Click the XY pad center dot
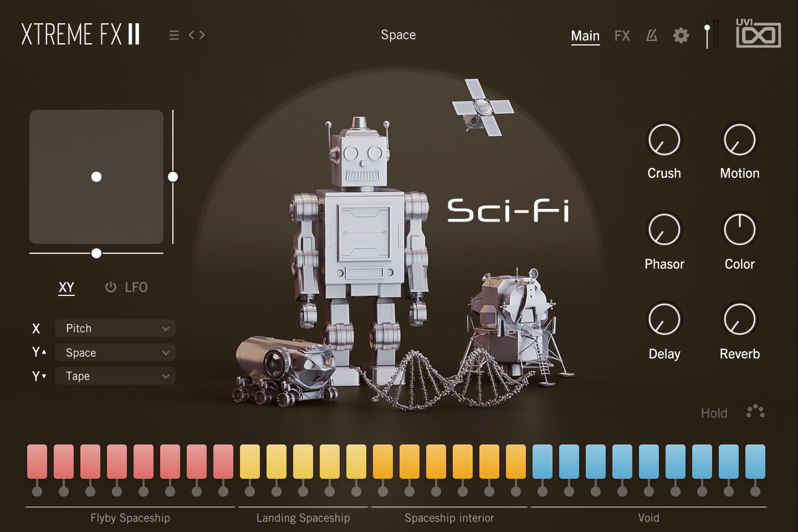Image resolution: width=798 pixels, height=532 pixels. [x=96, y=177]
